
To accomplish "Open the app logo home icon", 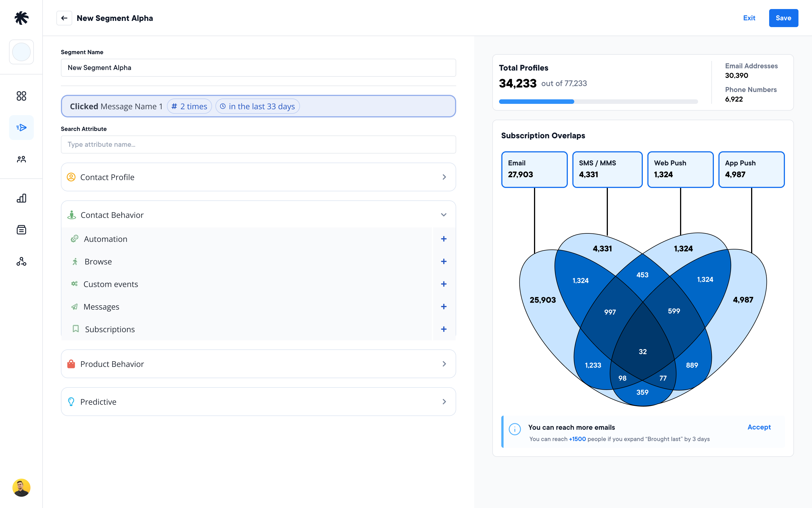I will [x=21, y=18].
